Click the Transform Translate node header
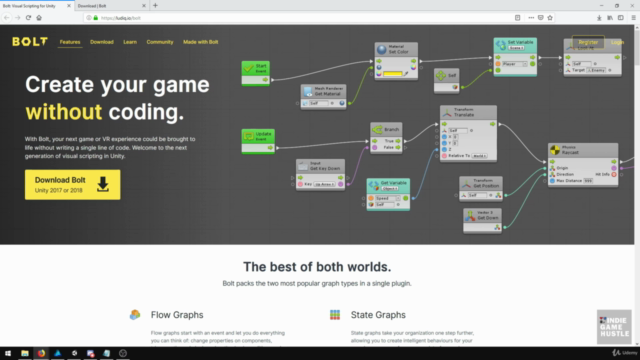 coord(468,112)
